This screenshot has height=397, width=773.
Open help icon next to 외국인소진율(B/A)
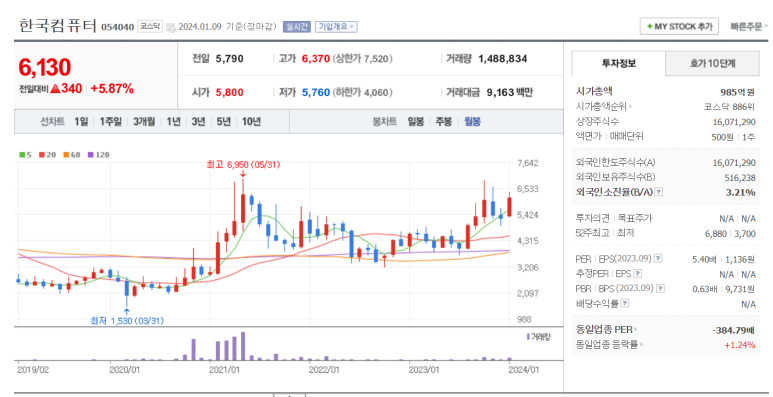coord(658,192)
